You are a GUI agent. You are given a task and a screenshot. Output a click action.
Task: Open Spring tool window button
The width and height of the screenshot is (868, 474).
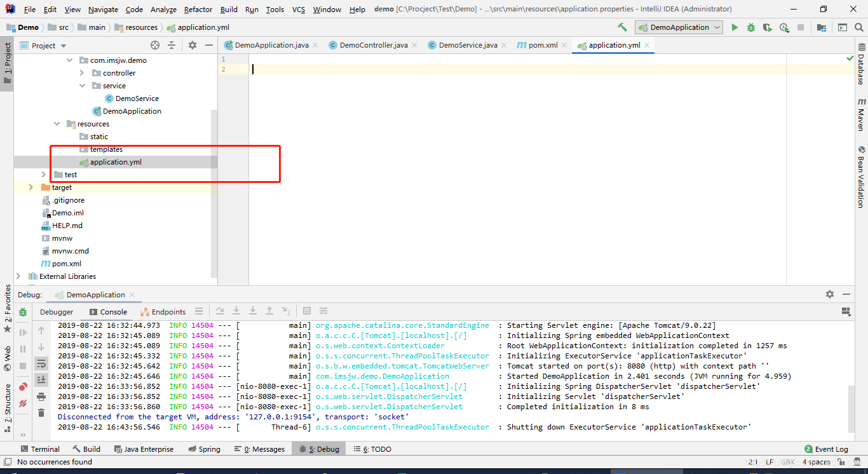[204, 449]
